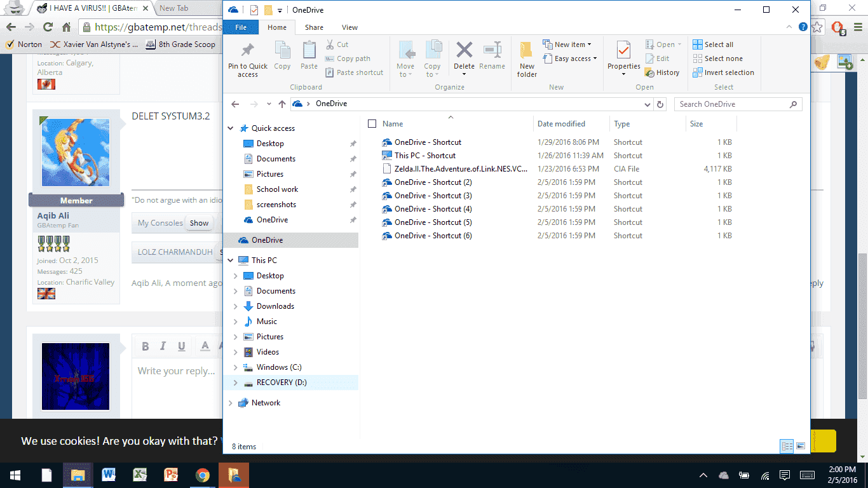Click Select all in ribbon
Viewport: 868px width, 488px height.
[713, 44]
